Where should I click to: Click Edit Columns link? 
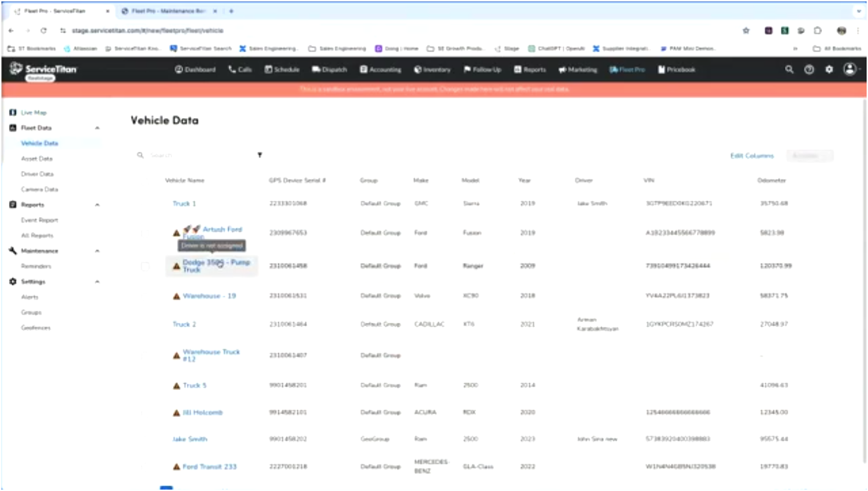(752, 156)
